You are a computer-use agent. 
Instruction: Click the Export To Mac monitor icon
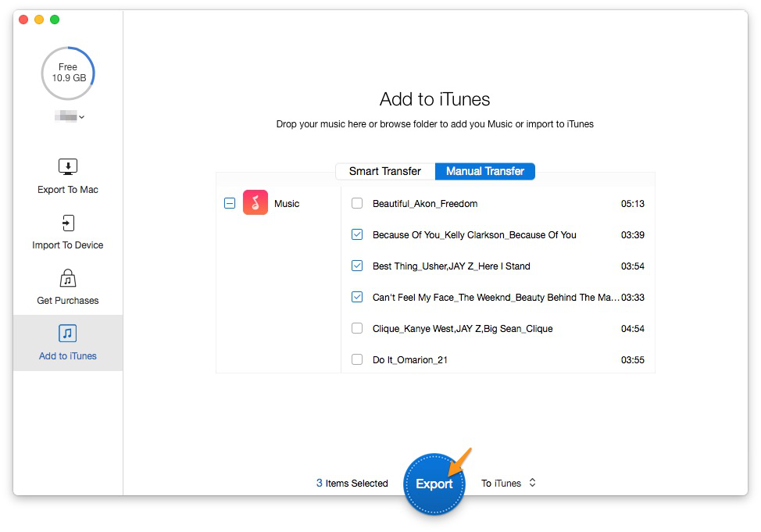click(x=68, y=167)
